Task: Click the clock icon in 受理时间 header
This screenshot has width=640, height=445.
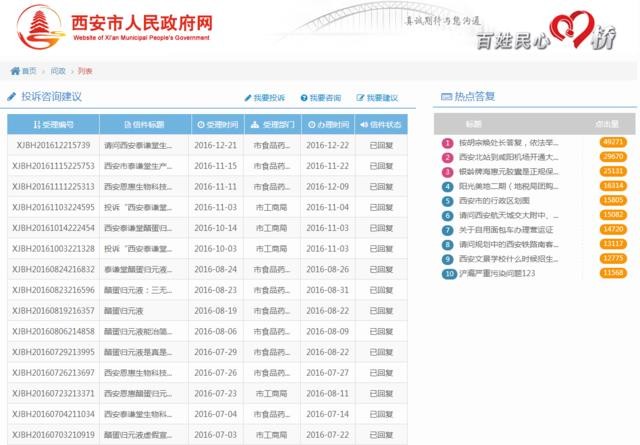Action: pos(198,125)
